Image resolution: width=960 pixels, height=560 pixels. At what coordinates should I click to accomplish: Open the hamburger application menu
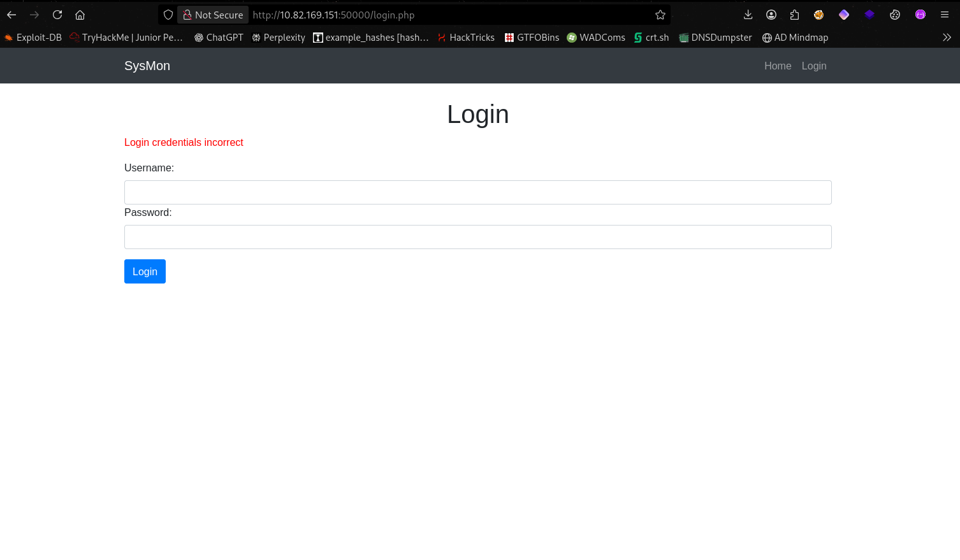click(x=945, y=15)
